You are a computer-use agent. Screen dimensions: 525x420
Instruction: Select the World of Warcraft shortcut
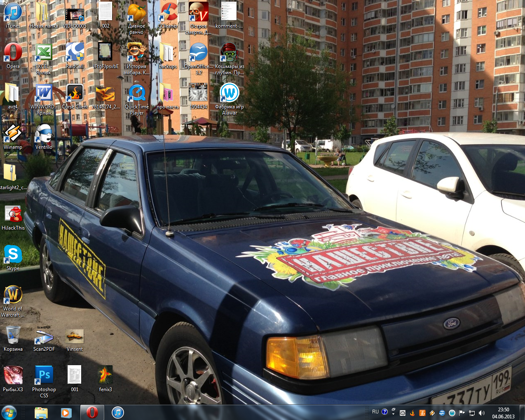[x=13, y=301]
